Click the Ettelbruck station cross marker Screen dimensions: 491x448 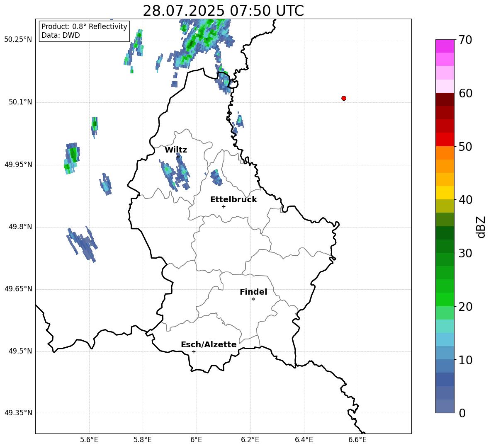(224, 206)
